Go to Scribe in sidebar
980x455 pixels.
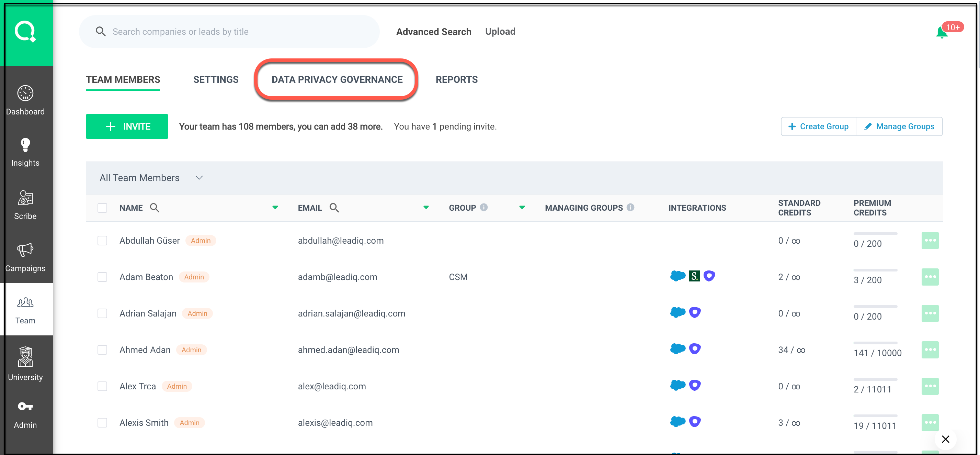click(25, 204)
